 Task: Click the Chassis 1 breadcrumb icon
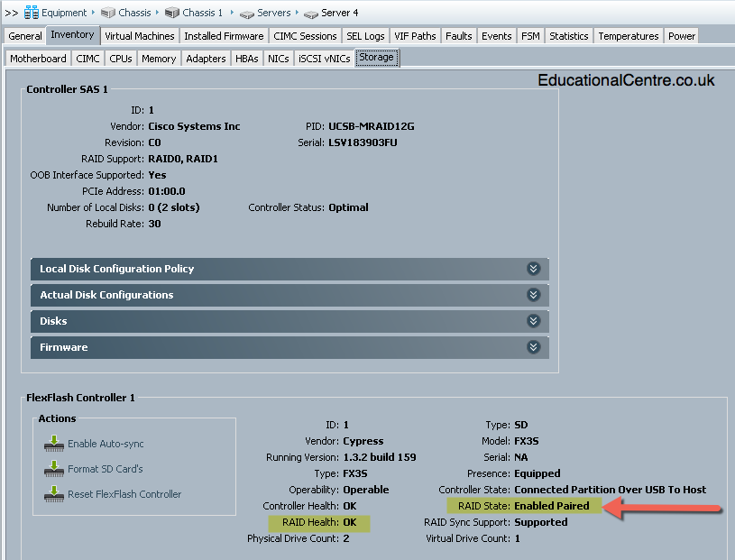(x=172, y=13)
